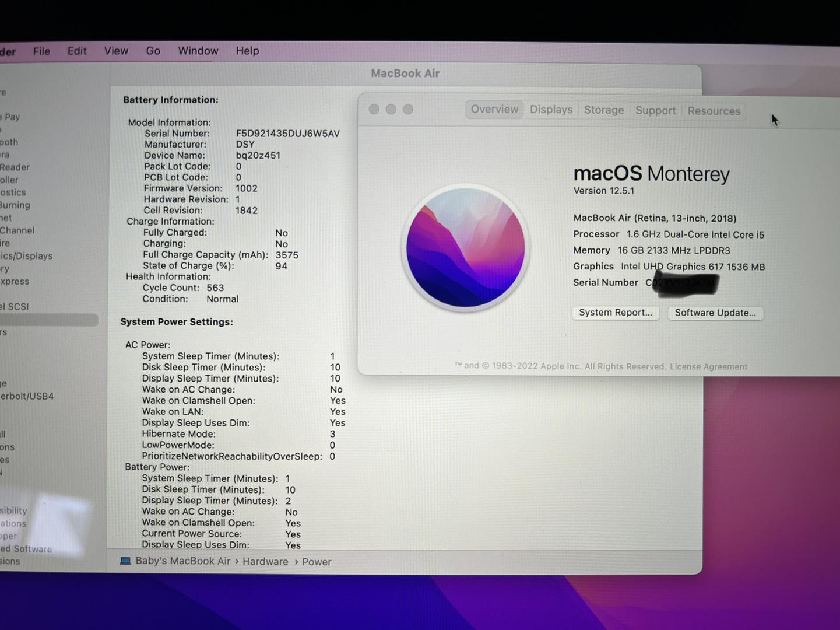Minimize the About This Mac window

coord(391,109)
